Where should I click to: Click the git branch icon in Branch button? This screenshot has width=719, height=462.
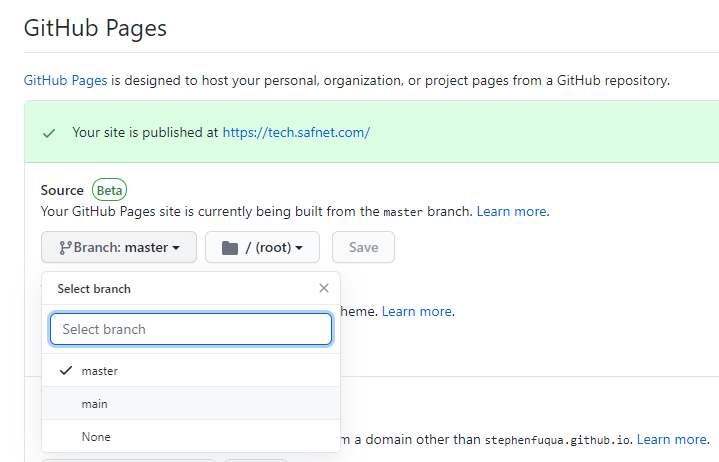pyautogui.click(x=65, y=248)
